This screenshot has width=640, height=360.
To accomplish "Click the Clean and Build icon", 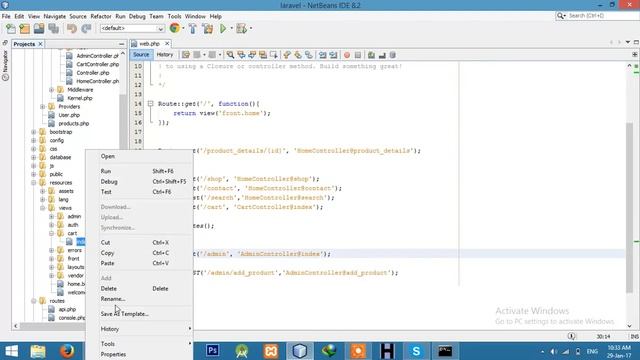I will (207, 29).
